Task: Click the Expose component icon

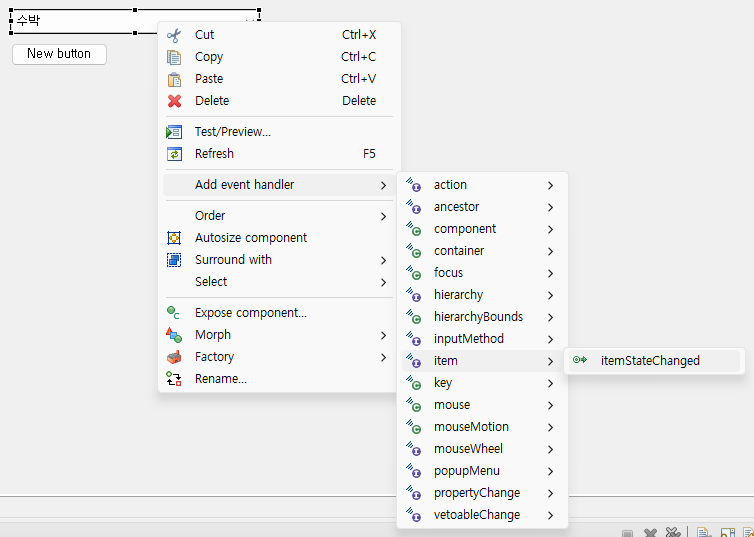Action: pyautogui.click(x=173, y=313)
